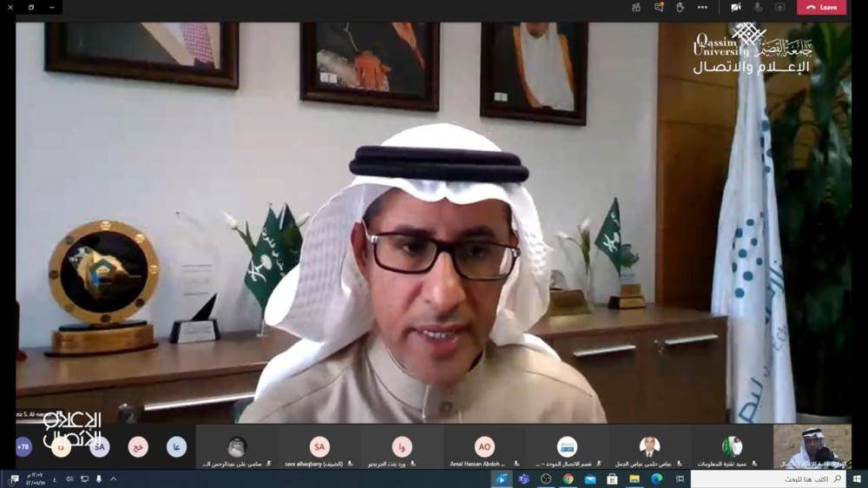Select the sara alhaqbany participant tile
The image size is (868, 488).
pyautogui.click(x=319, y=448)
